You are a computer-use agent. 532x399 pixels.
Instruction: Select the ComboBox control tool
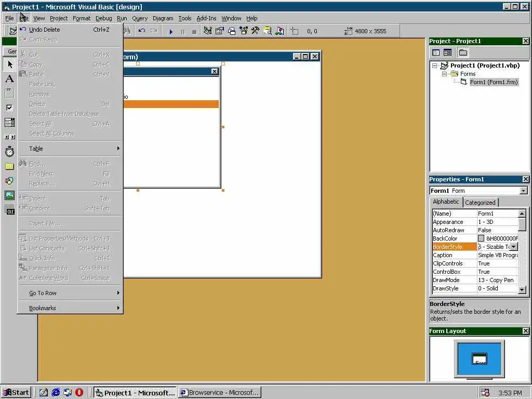click(x=9, y=122)
